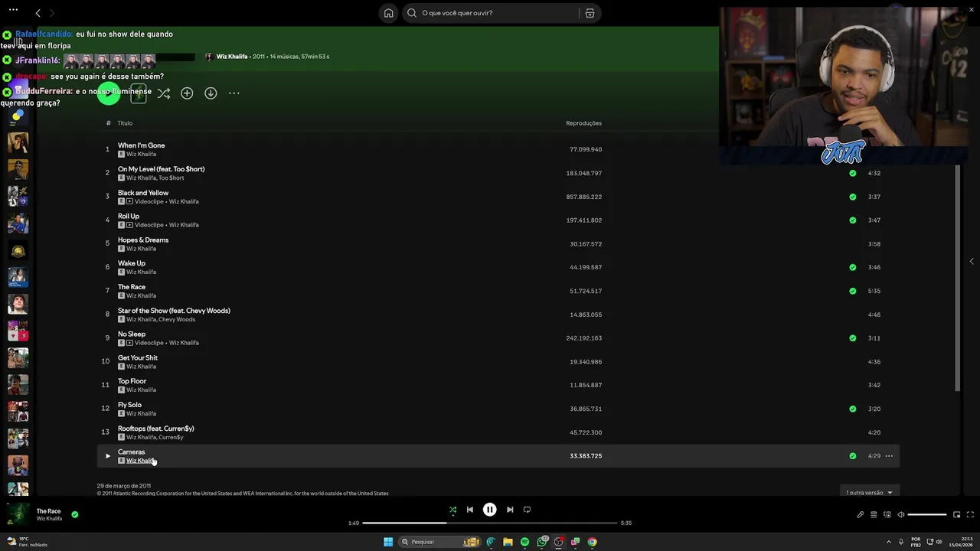Click the search magnifier icon
This screenshot has height=551, width=980.
[412, 13]
